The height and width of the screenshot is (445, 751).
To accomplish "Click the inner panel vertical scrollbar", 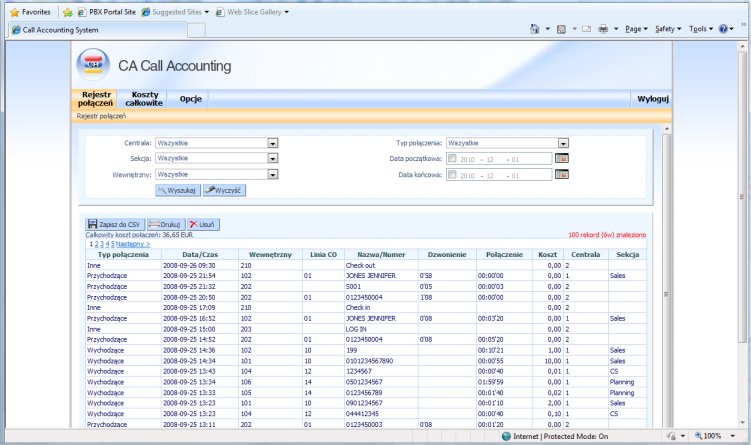I will (666, 278).
